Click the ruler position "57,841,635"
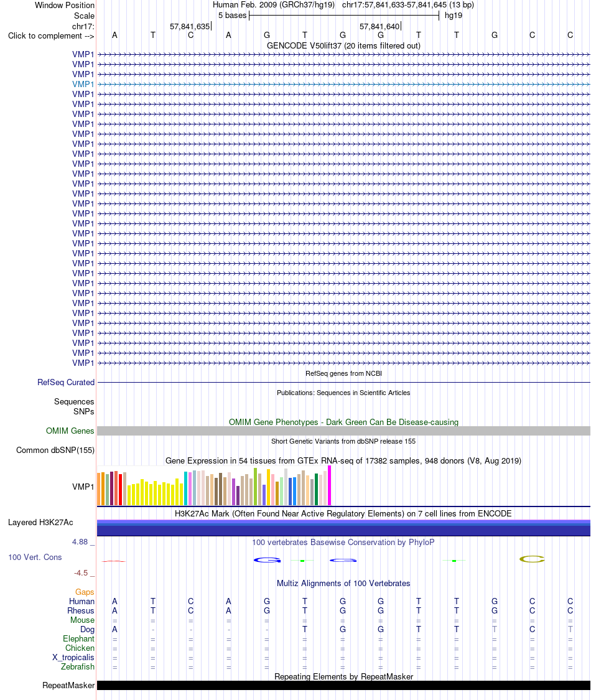 click(x=190, y=26)
